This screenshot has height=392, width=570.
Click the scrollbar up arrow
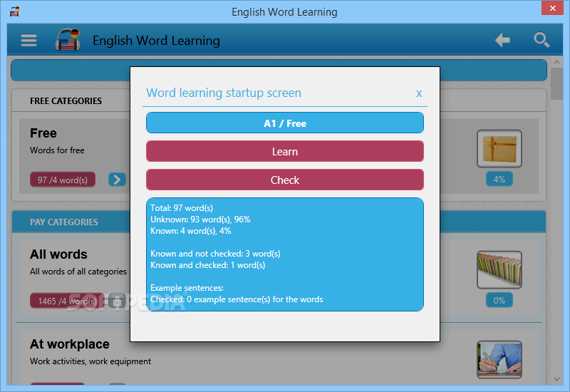point(556,62)
